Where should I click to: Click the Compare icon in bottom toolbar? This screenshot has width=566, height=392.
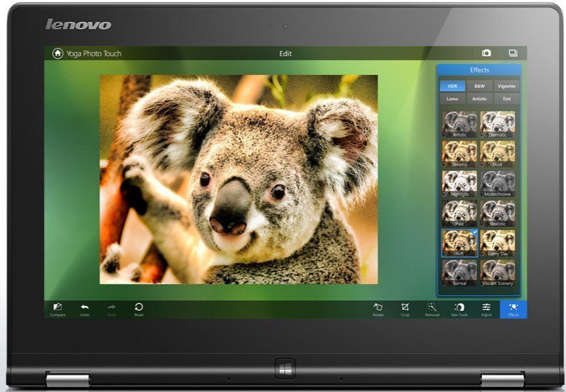tap(58, 309)
